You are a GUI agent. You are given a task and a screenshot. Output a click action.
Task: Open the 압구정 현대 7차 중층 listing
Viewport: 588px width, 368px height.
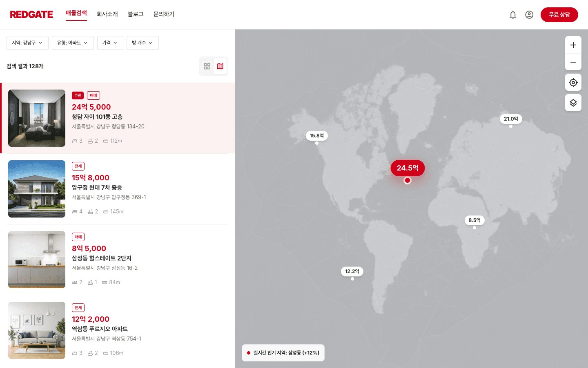97,187
